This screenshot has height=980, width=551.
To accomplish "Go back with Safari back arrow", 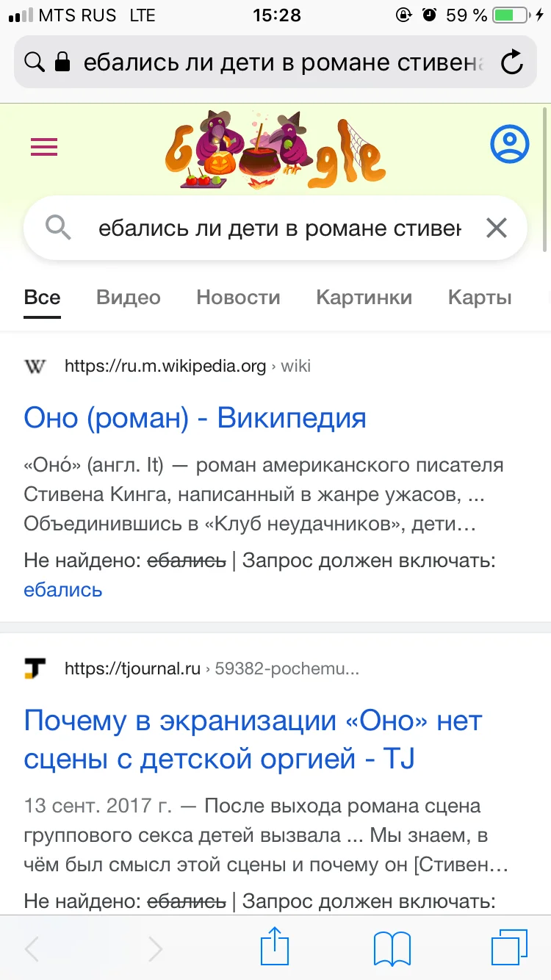I will coord(32,948).
